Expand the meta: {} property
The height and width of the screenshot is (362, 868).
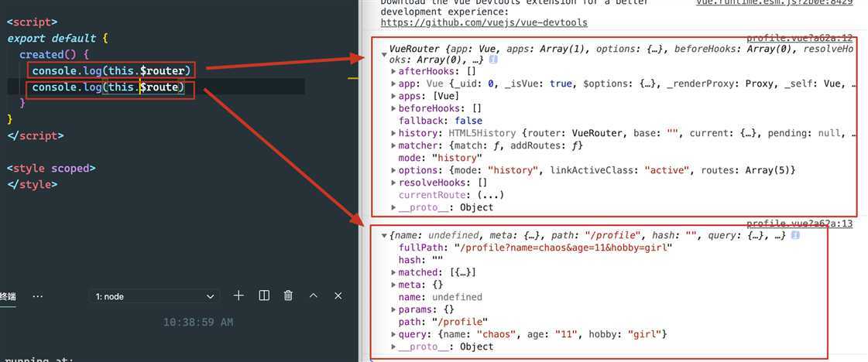393,285
